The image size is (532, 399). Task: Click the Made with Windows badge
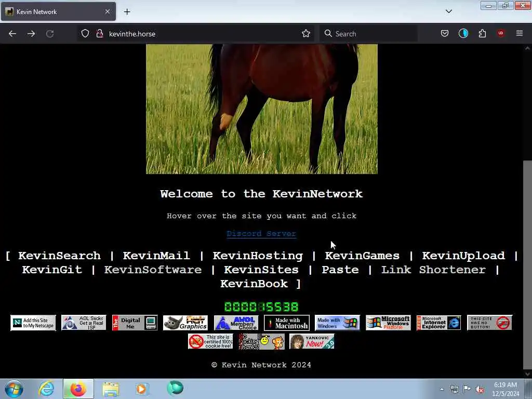[x=337, y=323]
